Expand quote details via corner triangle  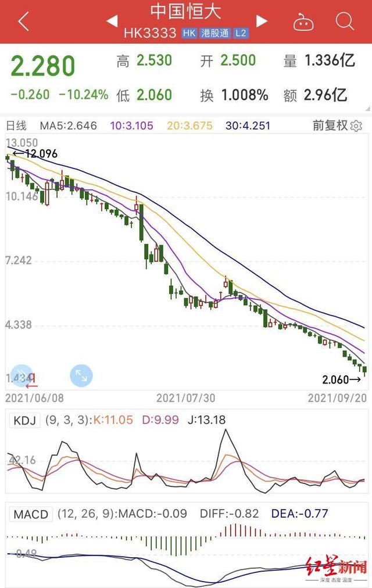pyautogui.click(x=367, y=109)
